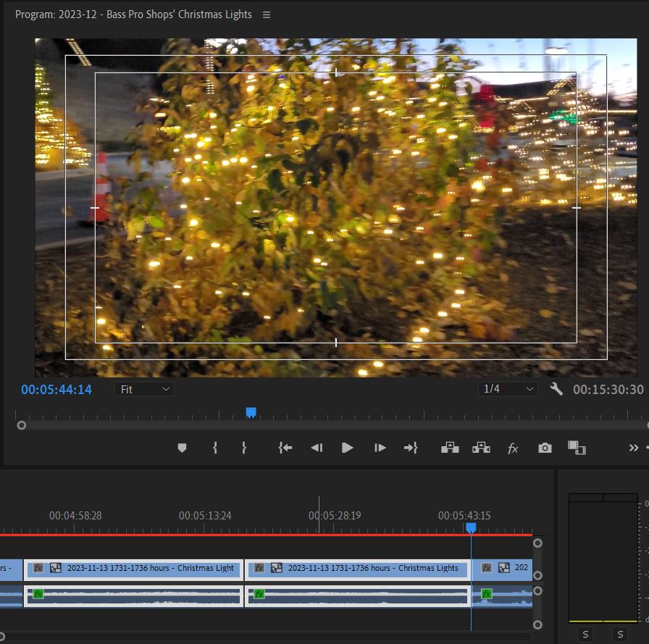Click the fx badge on the first Christmas Light video clip
The height and width of the screenshot is (644, 649).
(x=38, y=568)
